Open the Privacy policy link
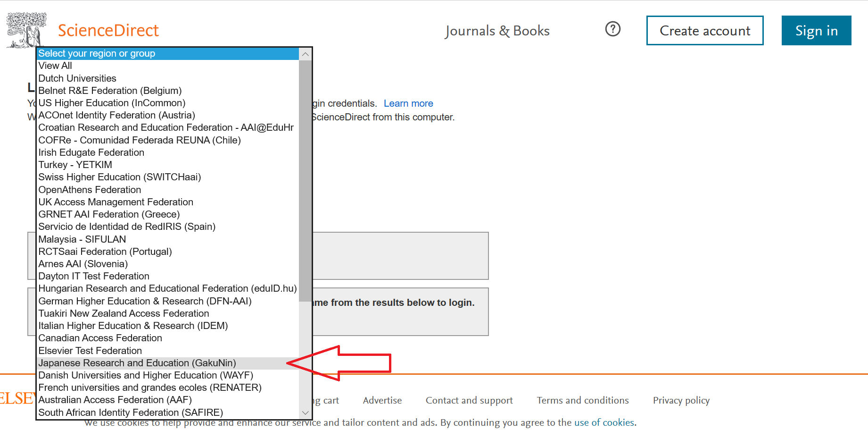Screen dimensions: 868x430 pos(681,400)
